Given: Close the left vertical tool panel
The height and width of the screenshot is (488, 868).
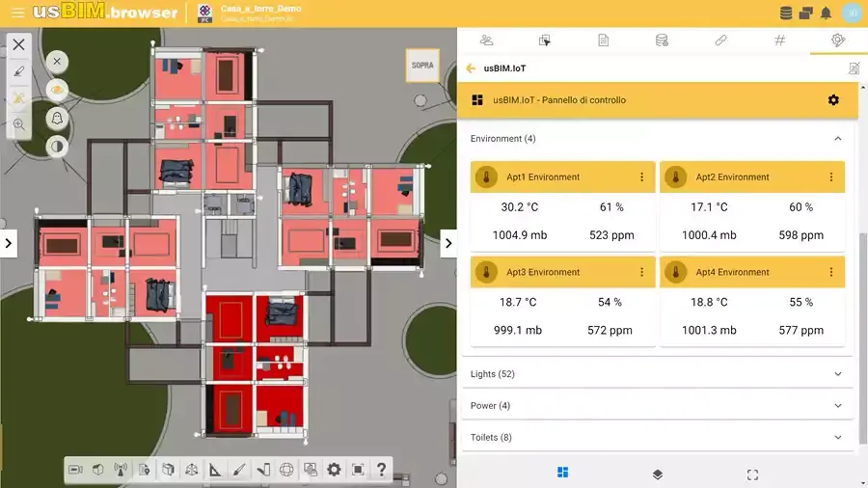Looking at the screenshot, I should click(x=18, y=44).
